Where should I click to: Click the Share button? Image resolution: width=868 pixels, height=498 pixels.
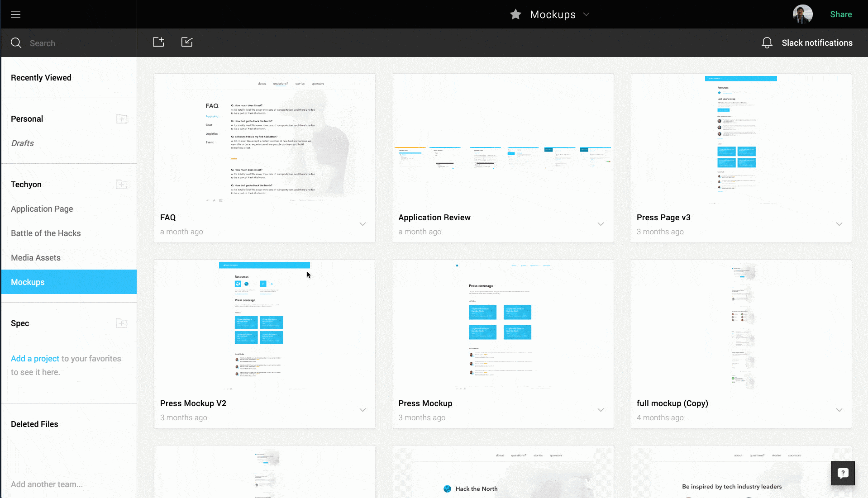841,14
